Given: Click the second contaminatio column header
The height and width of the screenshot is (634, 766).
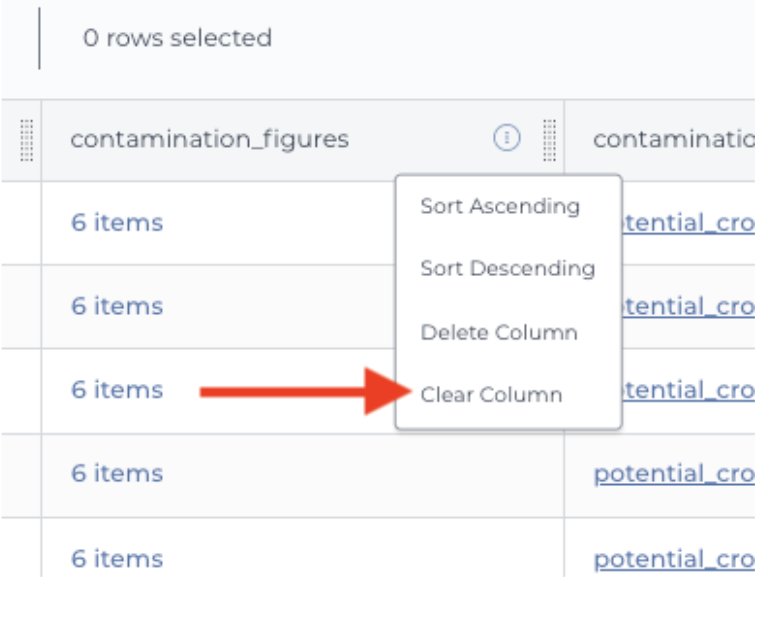Looking at the screenshot, I should click(x=674, y=140).
